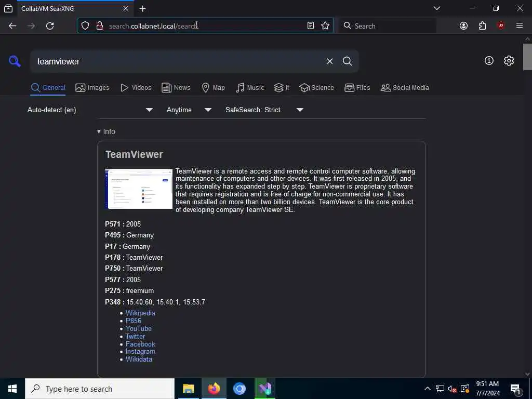Open a new browser tab
Viewport: 532px width, 399px height.
pos(143,9)
